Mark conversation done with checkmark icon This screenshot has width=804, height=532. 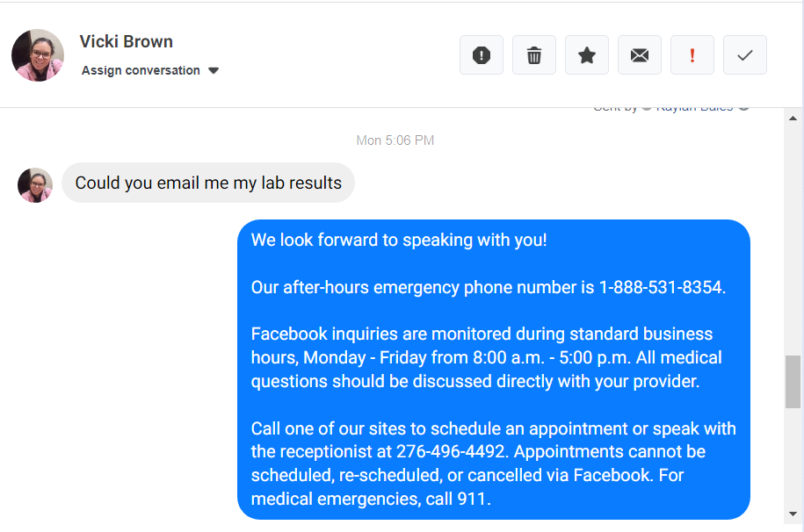[x=745, y=55]
